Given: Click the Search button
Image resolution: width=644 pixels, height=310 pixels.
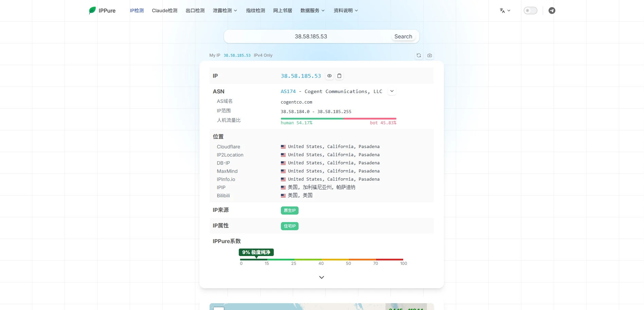Looking at the screenshot, I should point(403,36).
